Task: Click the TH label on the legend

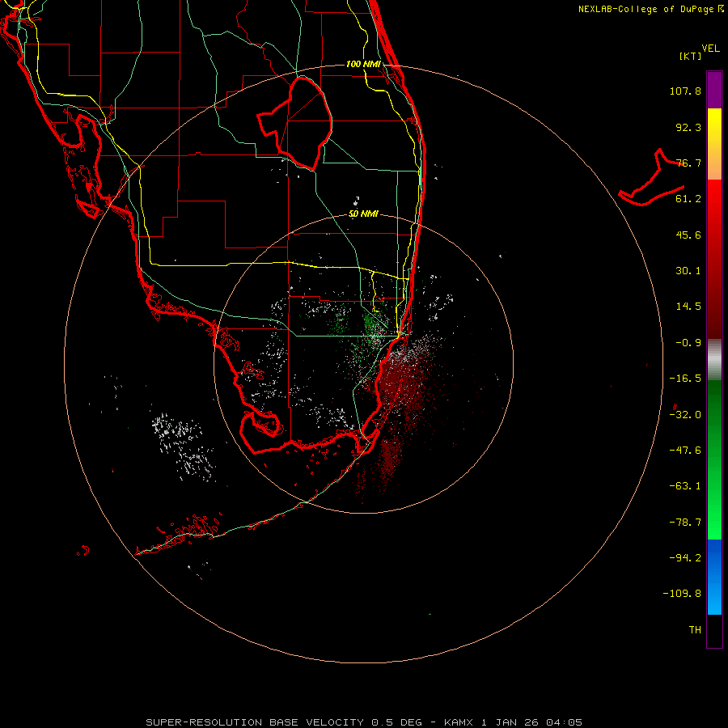Action: [x=695, y=630]
